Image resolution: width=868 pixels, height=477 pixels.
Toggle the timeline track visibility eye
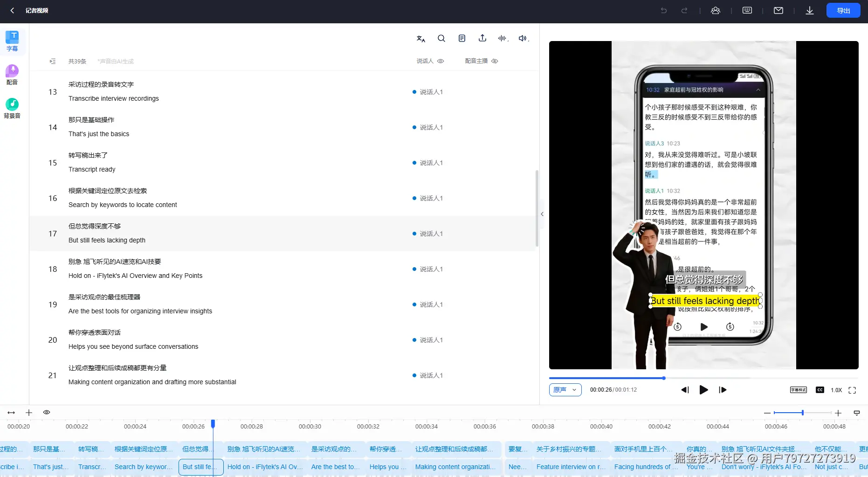tap(47, 412)
